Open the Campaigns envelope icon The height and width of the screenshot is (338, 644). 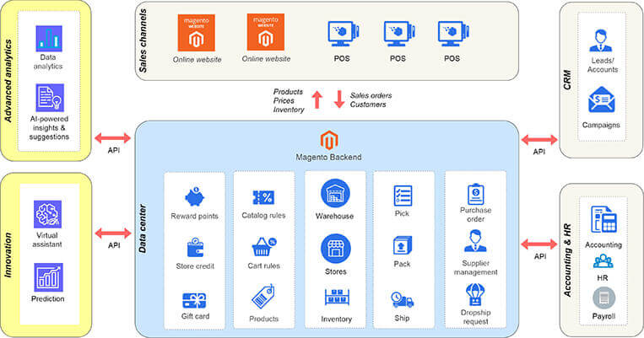[x=601, y=99]
